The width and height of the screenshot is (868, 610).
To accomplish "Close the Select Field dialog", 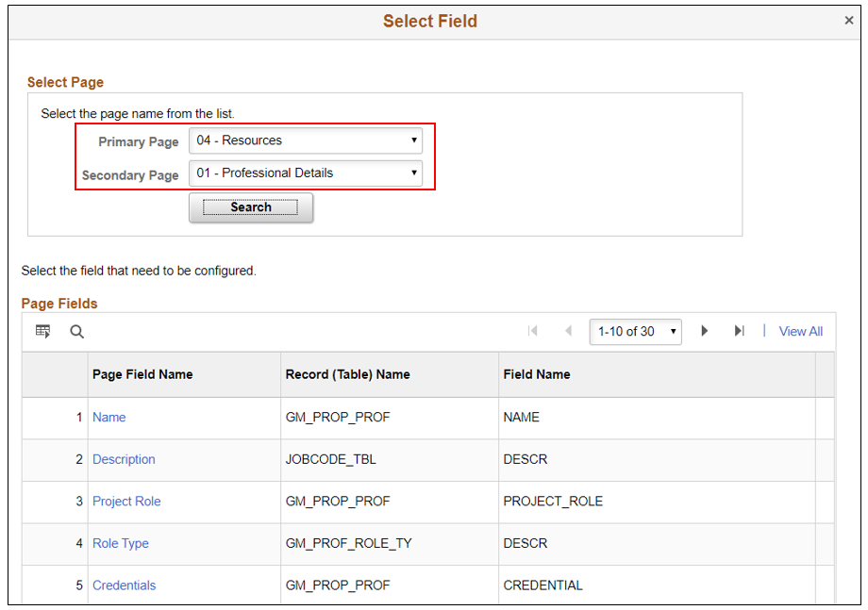I will [x=849, y=21].
